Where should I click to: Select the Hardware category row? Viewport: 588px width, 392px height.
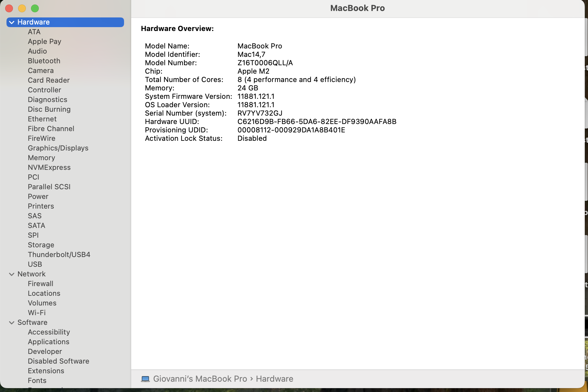pyautogui.click(x=65, y=22)
